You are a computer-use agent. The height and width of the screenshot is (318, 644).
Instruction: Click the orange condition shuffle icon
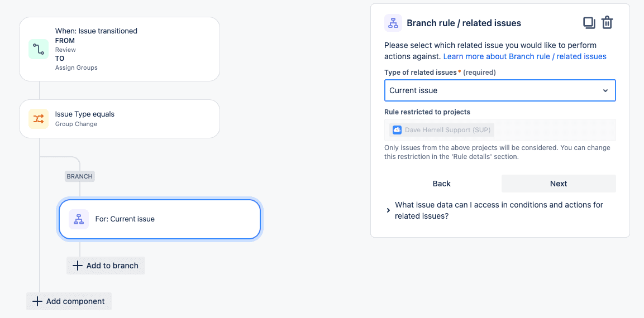point(39,119)
